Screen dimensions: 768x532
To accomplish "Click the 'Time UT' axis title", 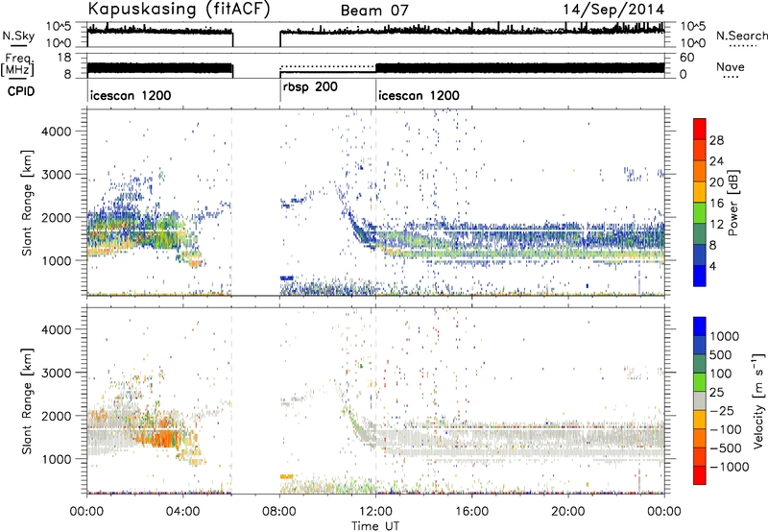I will 375,526.
